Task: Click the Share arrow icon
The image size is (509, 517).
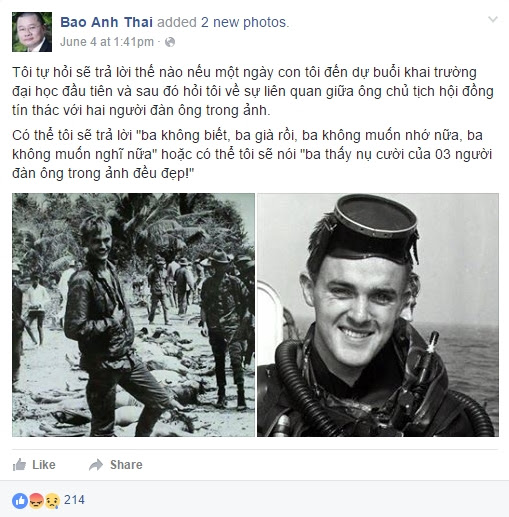Action: (x=96, y=465)
